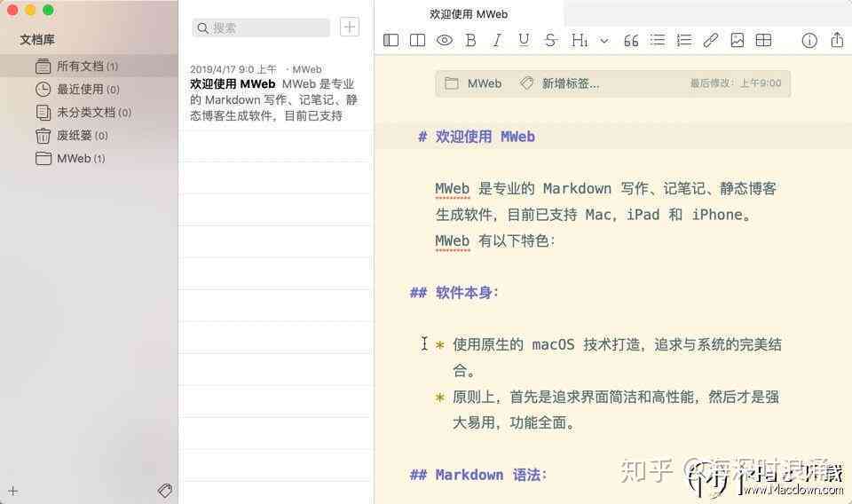Click the ## Markdown 语法 heading in editor
852x504 pixels.
[478, 476]
